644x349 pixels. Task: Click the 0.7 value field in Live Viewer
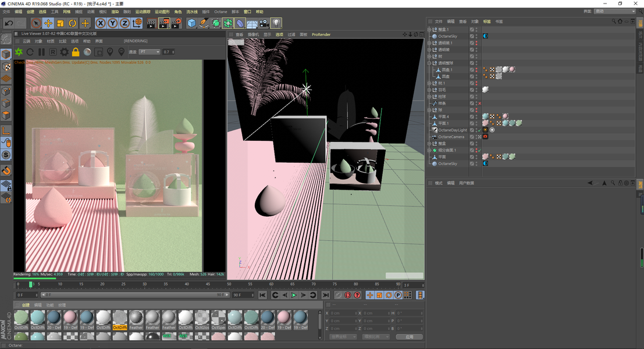click(x=169, y=52)
